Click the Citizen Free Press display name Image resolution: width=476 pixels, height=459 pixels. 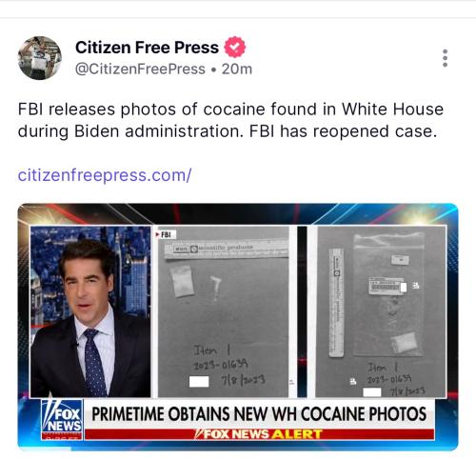click(147, 48)
